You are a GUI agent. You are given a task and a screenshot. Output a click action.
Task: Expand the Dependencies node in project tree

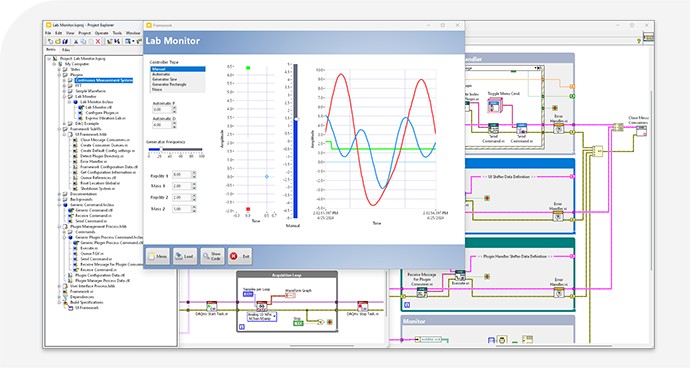point(59,297)
